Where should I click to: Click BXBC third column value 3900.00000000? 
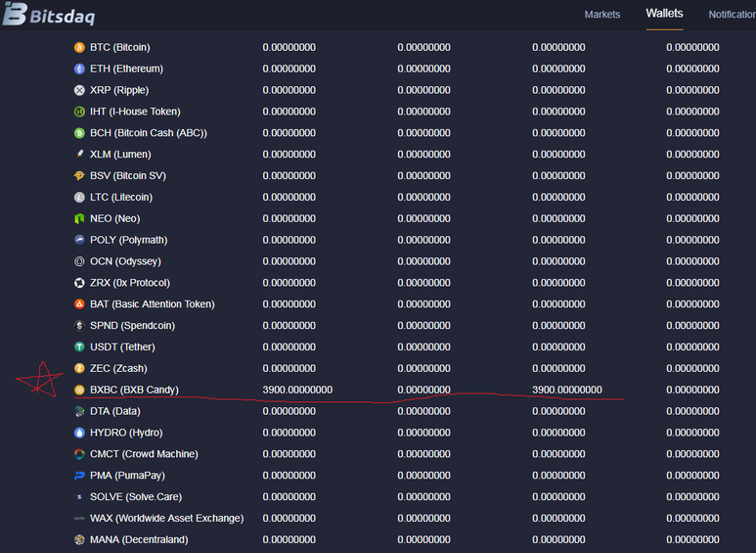pyautogui.click(x=567, y=390)
